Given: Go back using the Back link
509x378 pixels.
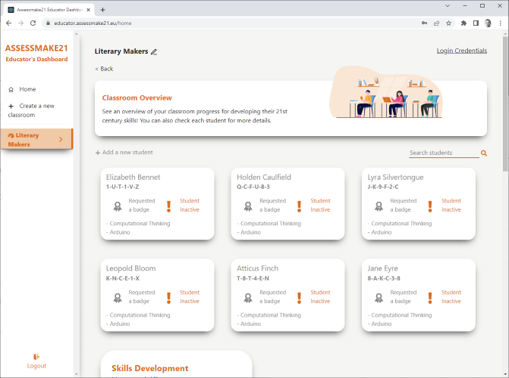Looking at the screenshot, I should [104, 69].
